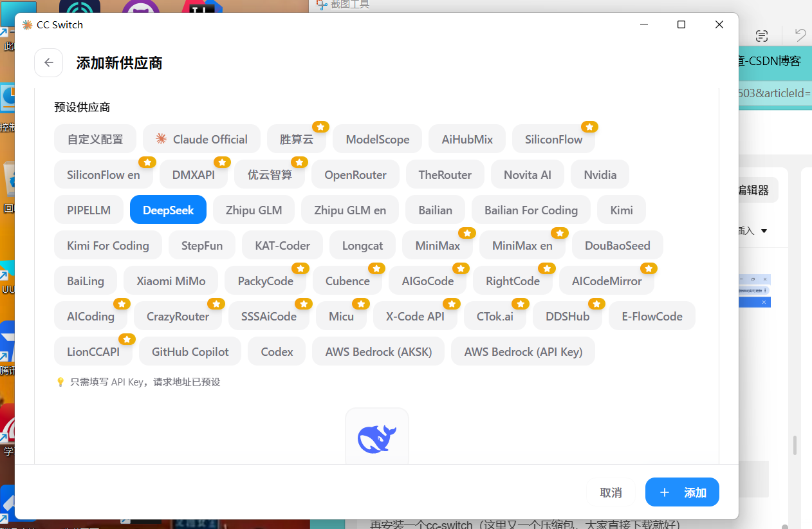Choose the LionCCAPI provider
Image resolution: width=812 pixels, height=529 pixels.
[93, 351]
